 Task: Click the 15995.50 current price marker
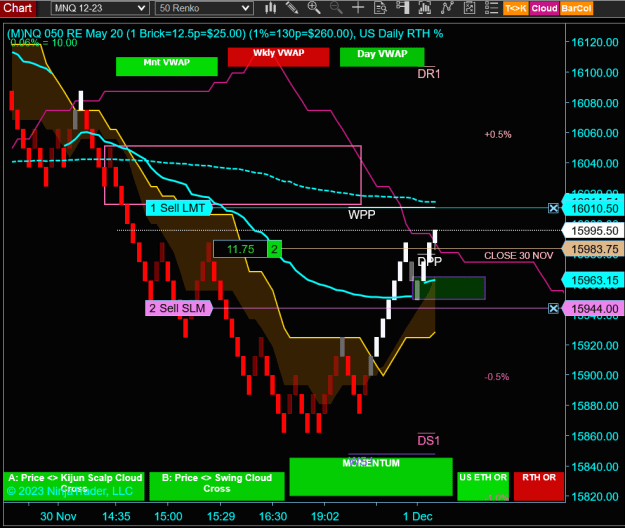593,231
